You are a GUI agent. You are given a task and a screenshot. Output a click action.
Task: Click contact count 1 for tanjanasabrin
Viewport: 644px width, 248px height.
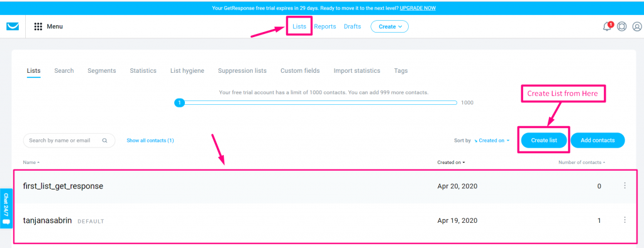click(x=599, y=220)
